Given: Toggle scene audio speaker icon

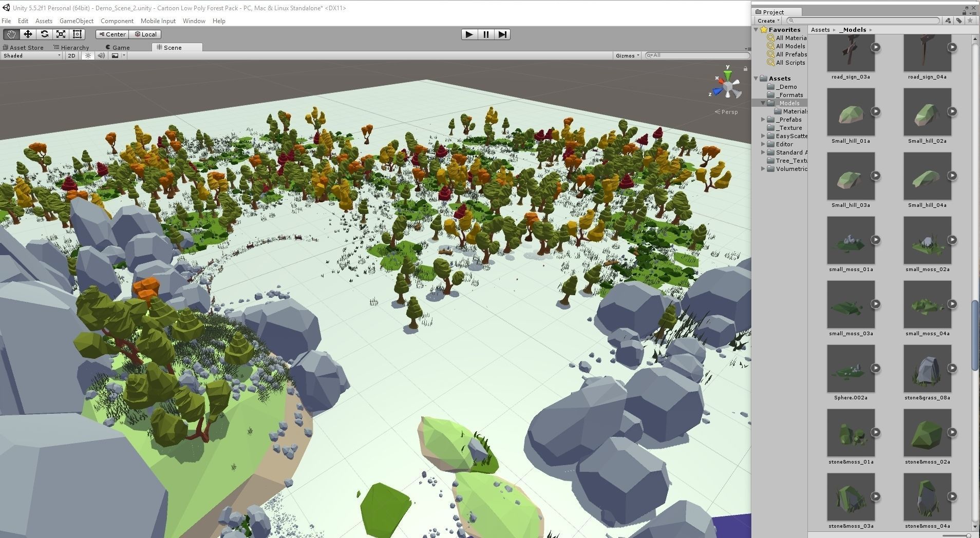Looking at the screenshot, I should [101, 55].
